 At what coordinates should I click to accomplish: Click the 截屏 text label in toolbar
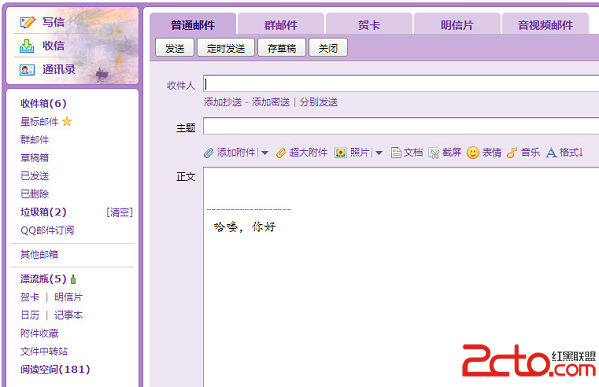coord(452,153)
